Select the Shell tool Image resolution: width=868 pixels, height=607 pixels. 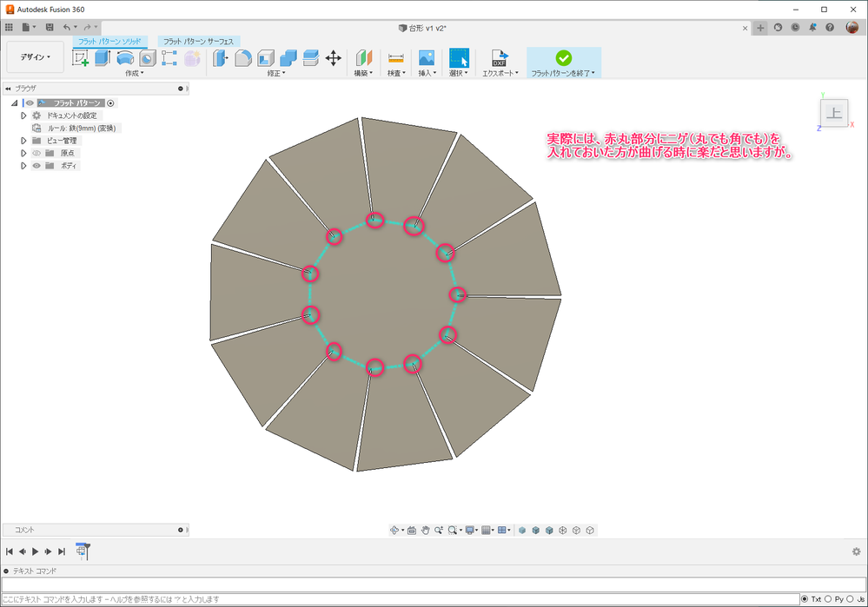click(266, 58)
